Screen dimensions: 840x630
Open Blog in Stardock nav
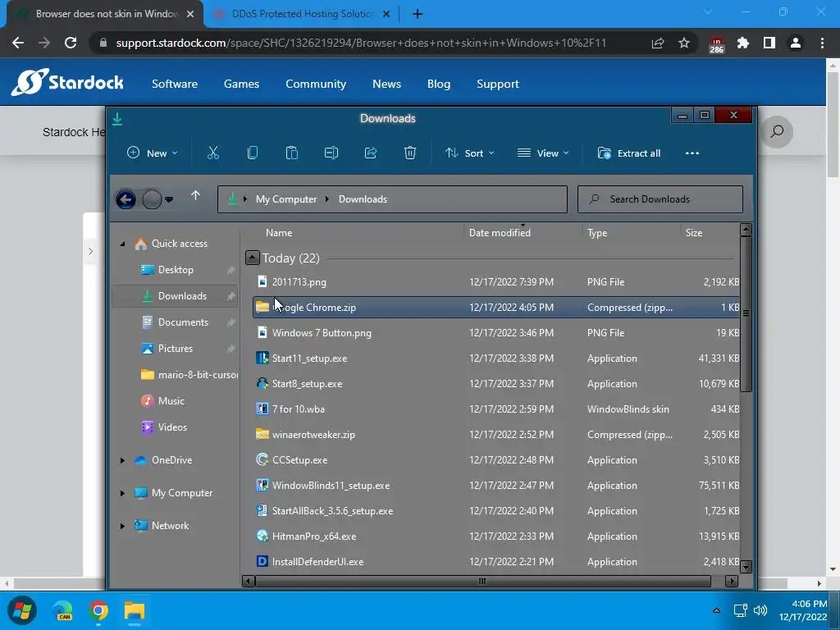[439, 84]
